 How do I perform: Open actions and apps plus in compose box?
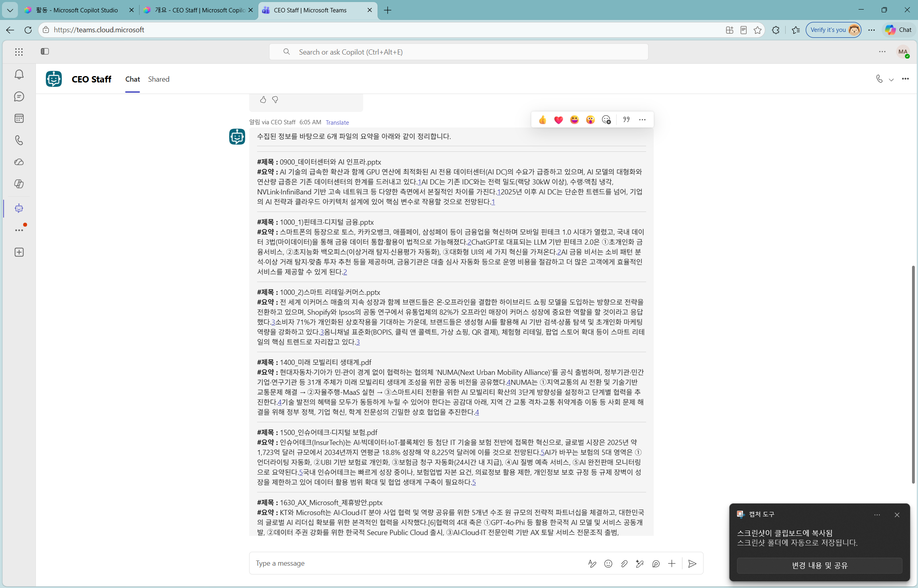[672, 563]
